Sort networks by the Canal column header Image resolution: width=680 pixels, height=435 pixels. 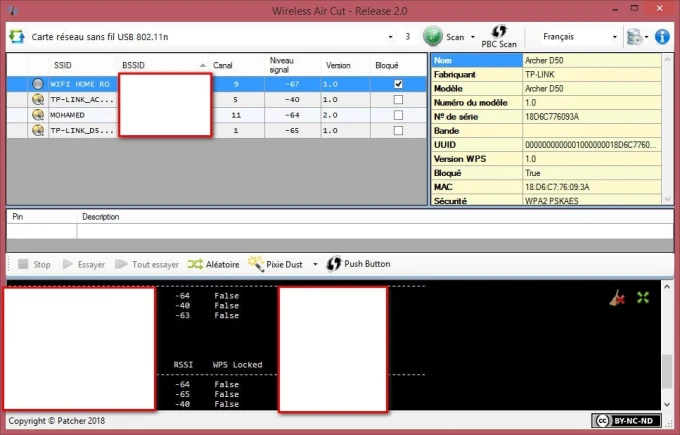(222, 65)
